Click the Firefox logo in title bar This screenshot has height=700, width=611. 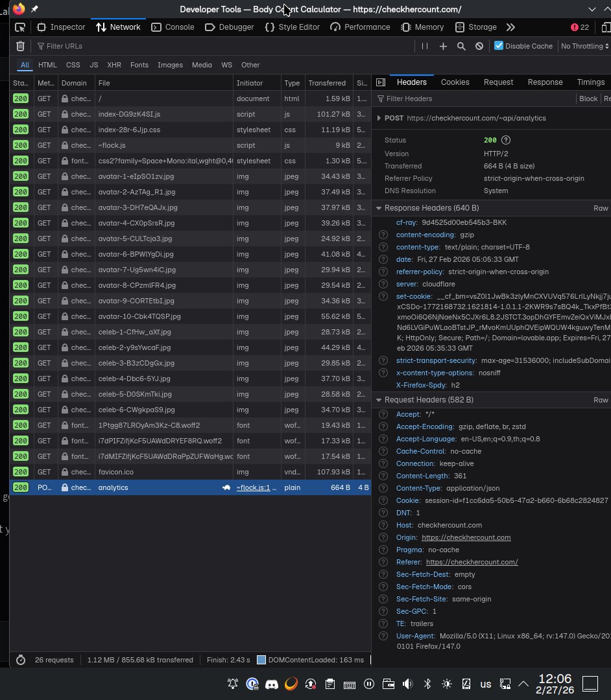pyautogui.click(x=19, y=8)
